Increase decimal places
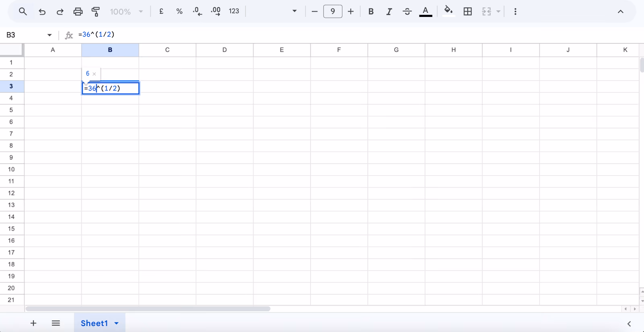Image resolution: width=644 pixels, height=332 pixels. click(216, 12)
